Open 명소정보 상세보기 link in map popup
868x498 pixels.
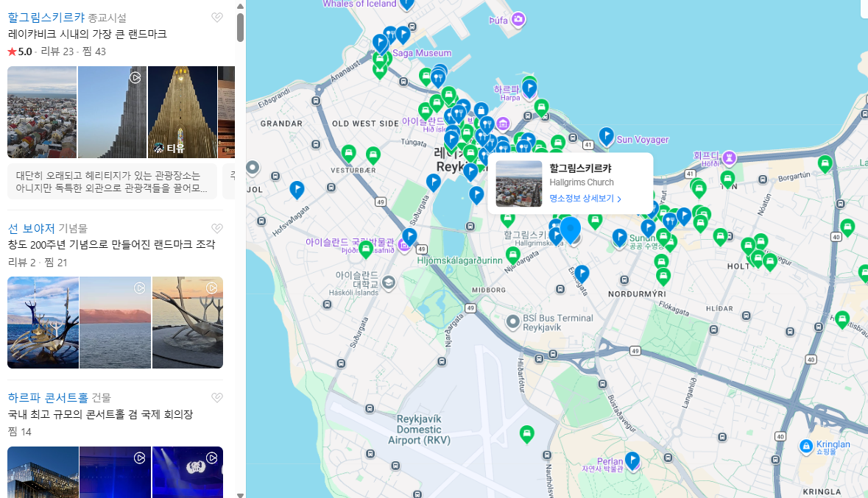pyautogui.click(x=585, y=198)
